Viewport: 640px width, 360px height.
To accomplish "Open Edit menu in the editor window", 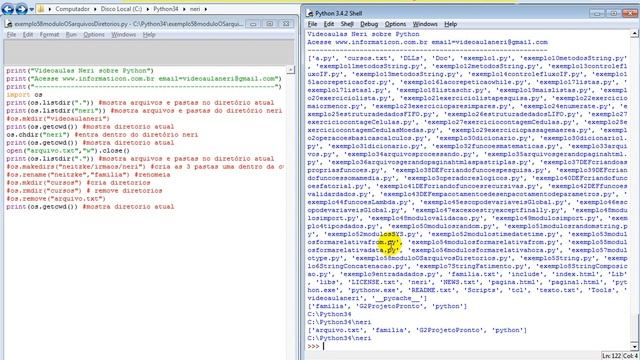I will (28, 35).
